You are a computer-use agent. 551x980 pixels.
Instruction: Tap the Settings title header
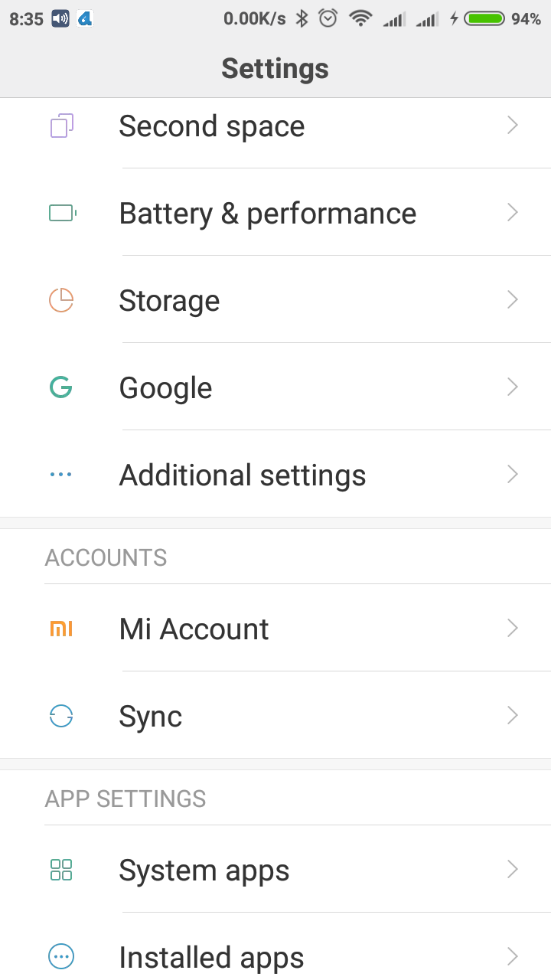tap(275, 69)
